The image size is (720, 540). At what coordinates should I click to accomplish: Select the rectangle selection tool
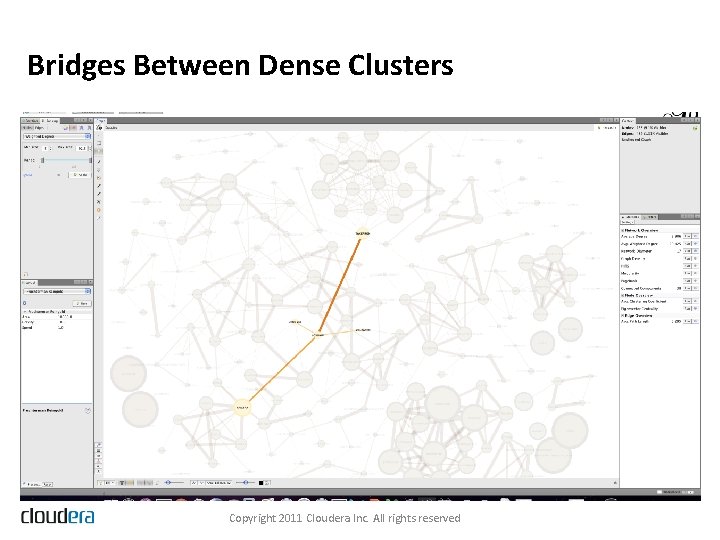tap(99, 143)
